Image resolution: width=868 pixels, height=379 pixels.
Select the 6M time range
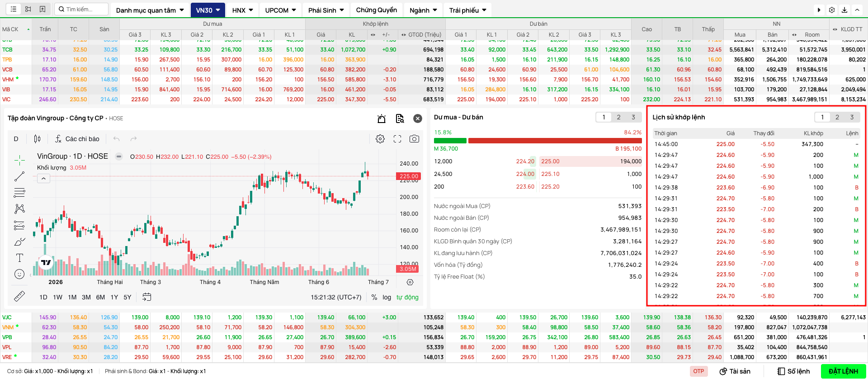[100, 297]
